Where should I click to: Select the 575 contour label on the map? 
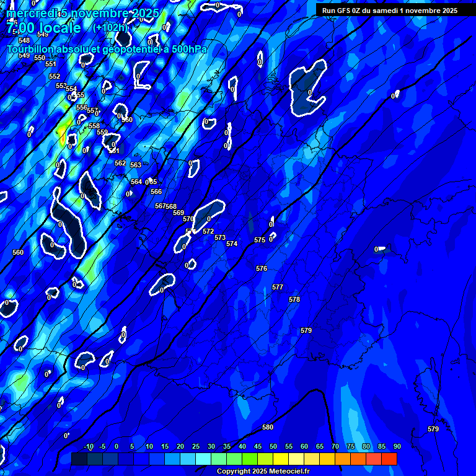coord(260,240)
